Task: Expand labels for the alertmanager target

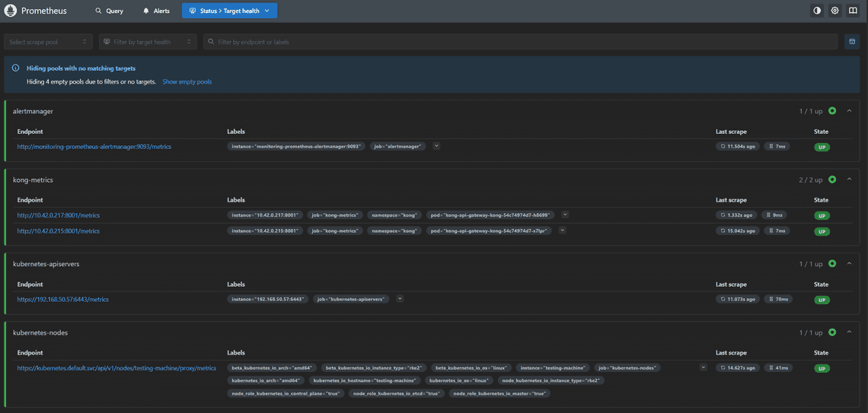Action: point(436,146)
